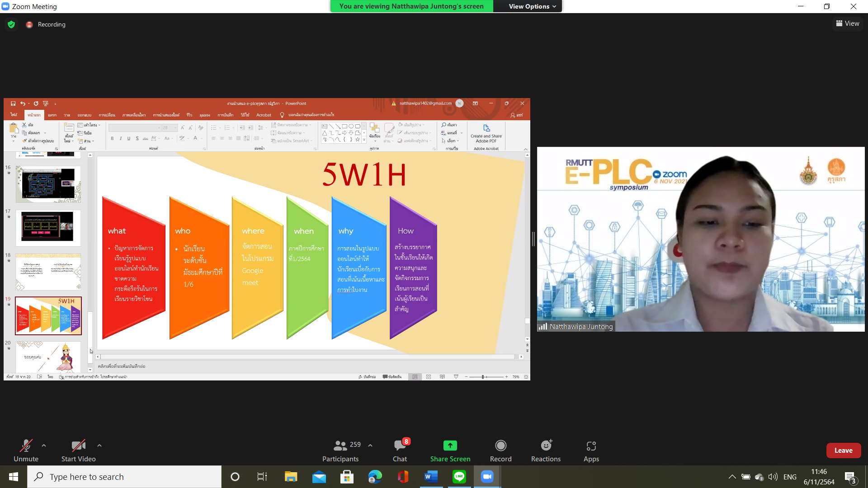Open the มุมมอง (View) ribbon tab
The image size is (868, 488).
point(205,115)
